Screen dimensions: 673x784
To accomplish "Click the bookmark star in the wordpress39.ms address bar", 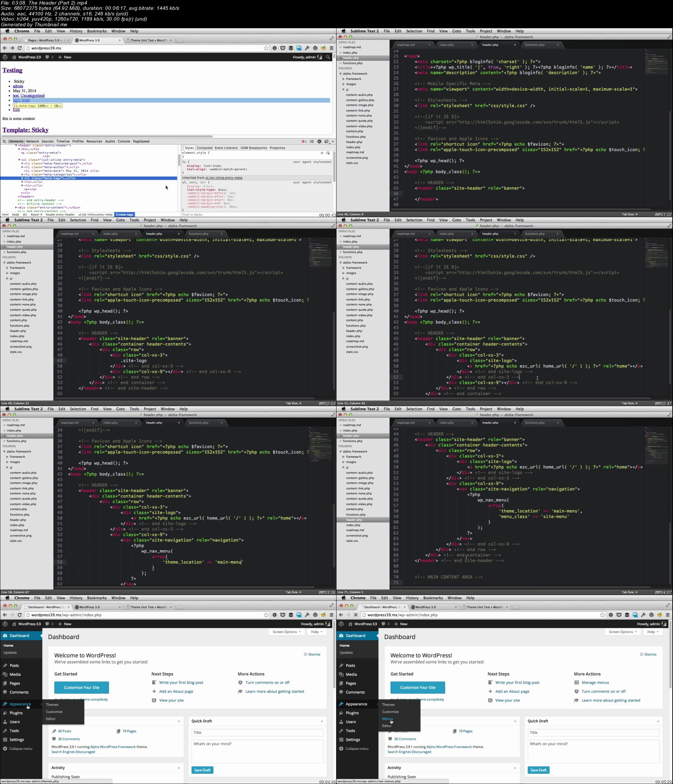I will coord(266,48).
